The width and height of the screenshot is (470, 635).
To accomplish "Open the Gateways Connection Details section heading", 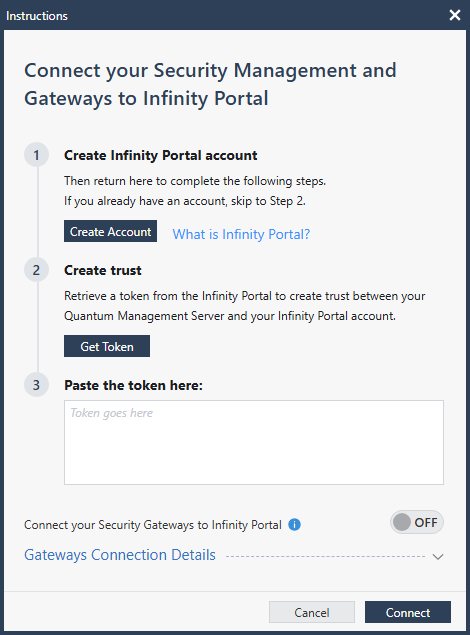I will pos(120,555).
